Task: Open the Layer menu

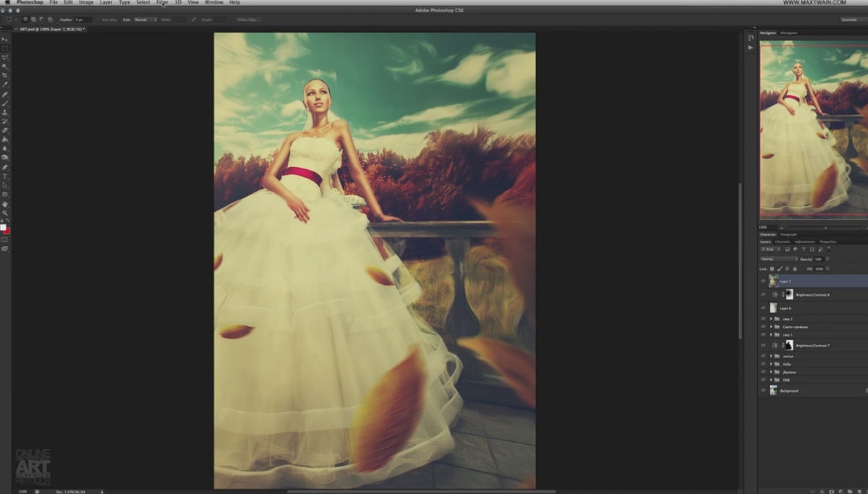Action: 106,3
